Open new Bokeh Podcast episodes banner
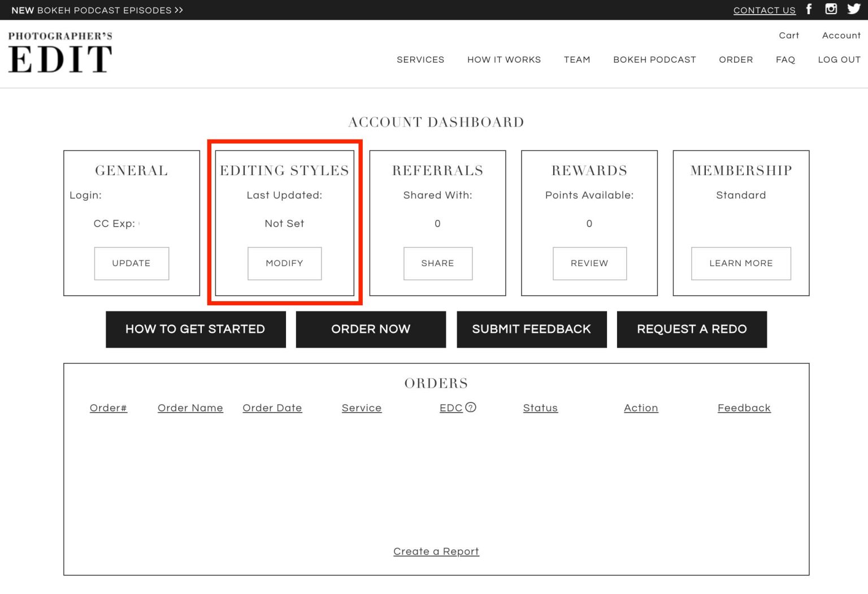 point(96,10)
